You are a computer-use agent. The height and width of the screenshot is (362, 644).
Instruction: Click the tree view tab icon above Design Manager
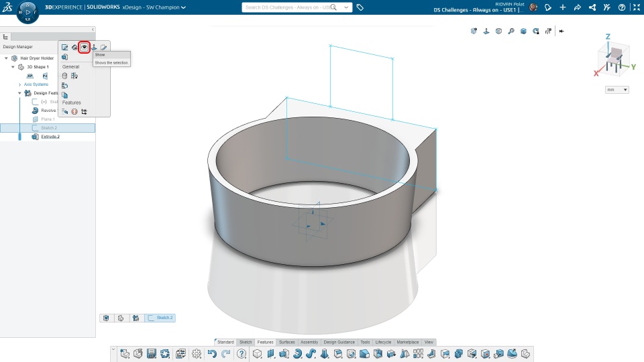tap(5, 37)
